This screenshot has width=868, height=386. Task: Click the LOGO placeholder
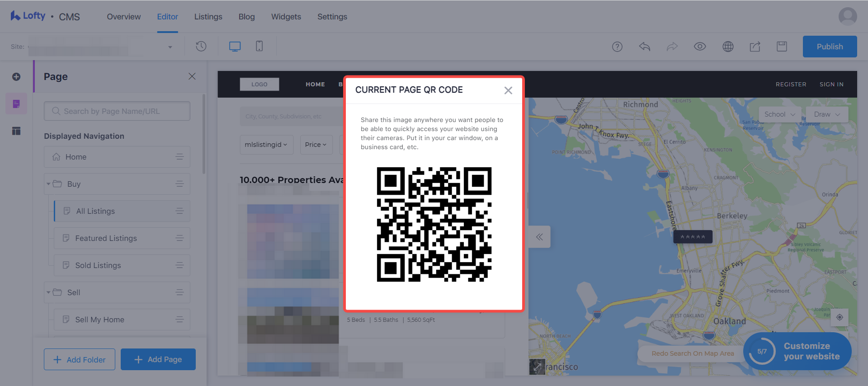[x=259, y=85]
